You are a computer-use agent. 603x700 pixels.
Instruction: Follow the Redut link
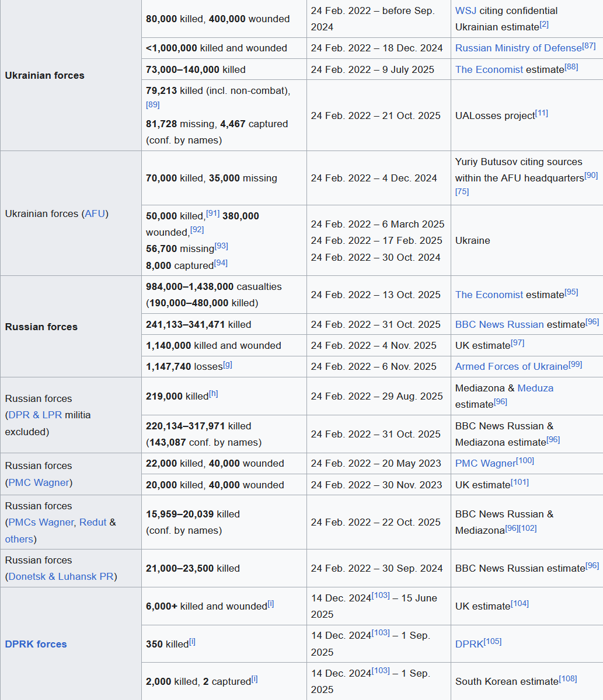click(93, 522)
